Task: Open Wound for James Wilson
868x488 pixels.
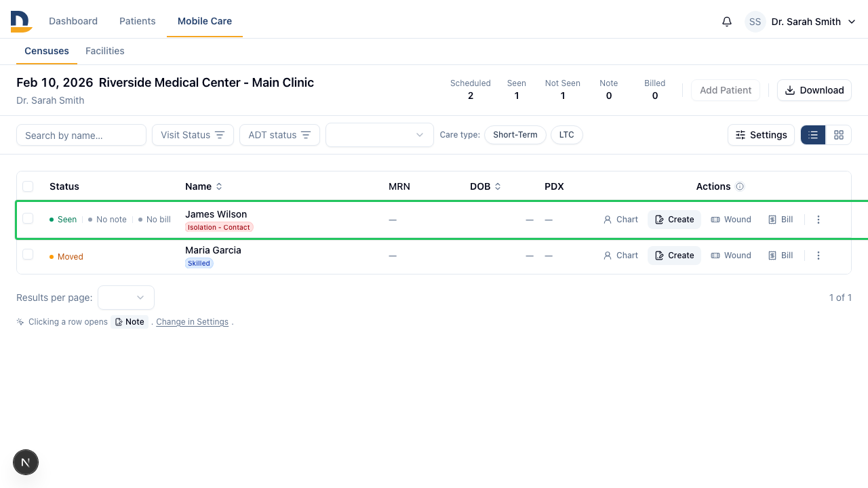Action: (731, 220)
